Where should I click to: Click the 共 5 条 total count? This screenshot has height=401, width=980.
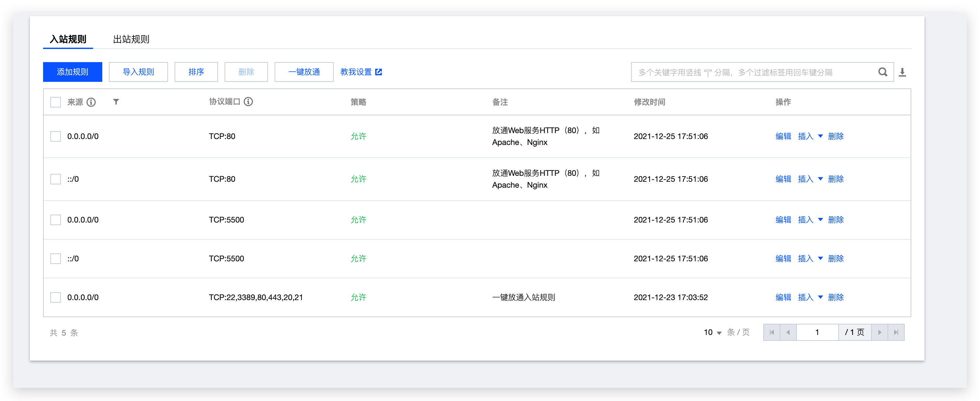coord(64,333)
